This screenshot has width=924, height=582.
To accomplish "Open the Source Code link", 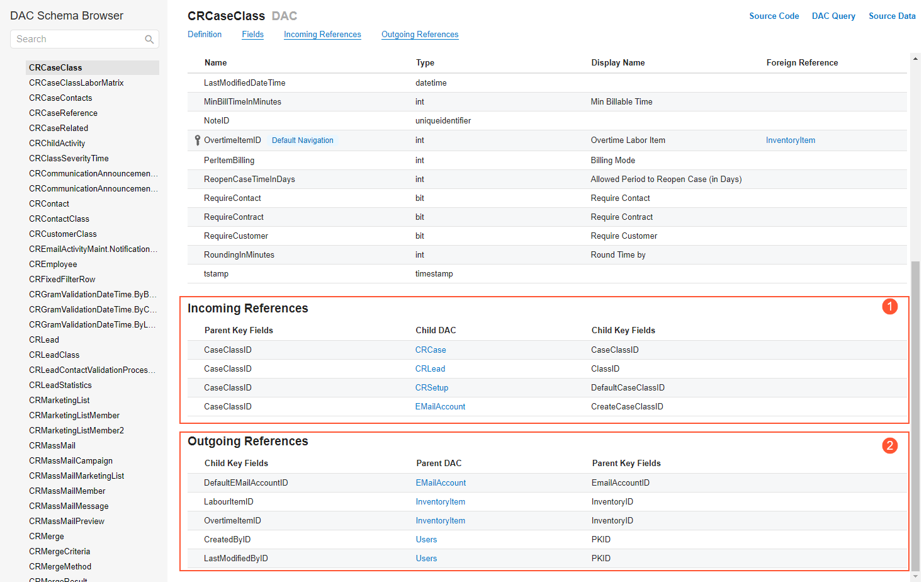I will coord(774,16).
